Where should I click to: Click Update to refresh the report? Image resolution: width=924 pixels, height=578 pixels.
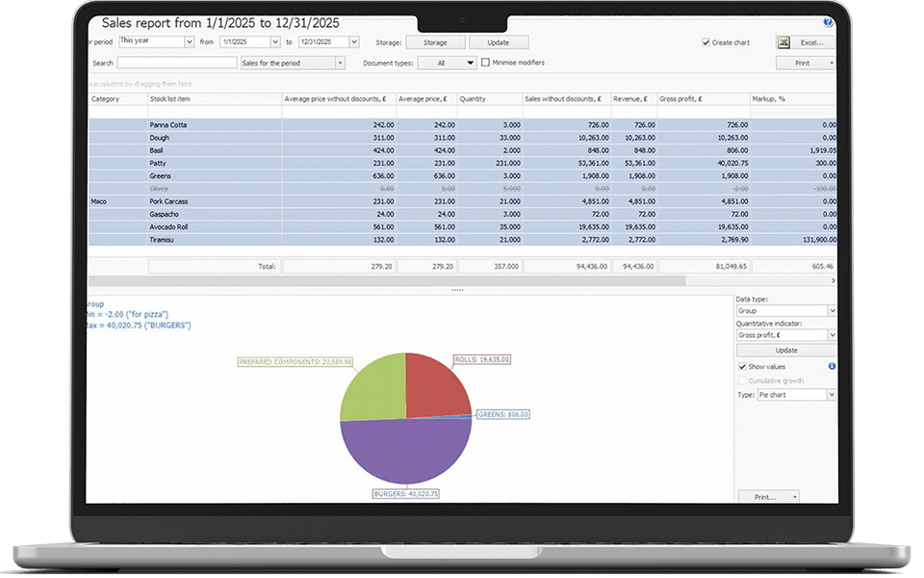[499, 41]
